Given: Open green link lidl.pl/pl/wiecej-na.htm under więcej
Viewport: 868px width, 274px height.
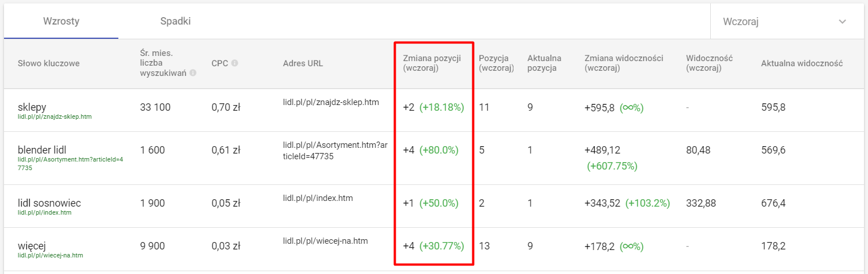Looking at the screenshot, I should click(x=50, y=255).
